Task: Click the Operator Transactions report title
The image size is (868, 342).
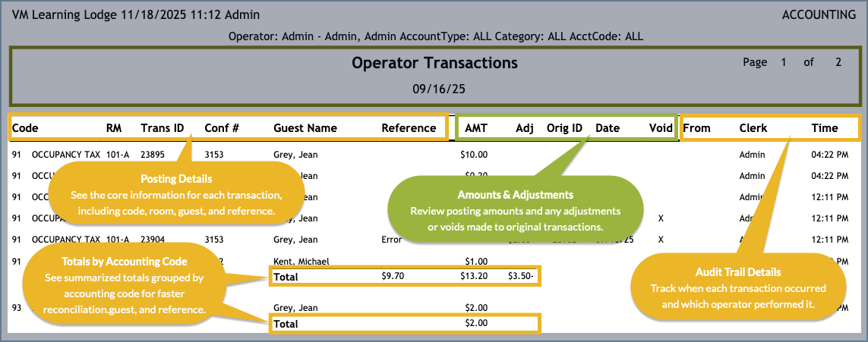Action: pyautogui.click(x=434, y=63)
